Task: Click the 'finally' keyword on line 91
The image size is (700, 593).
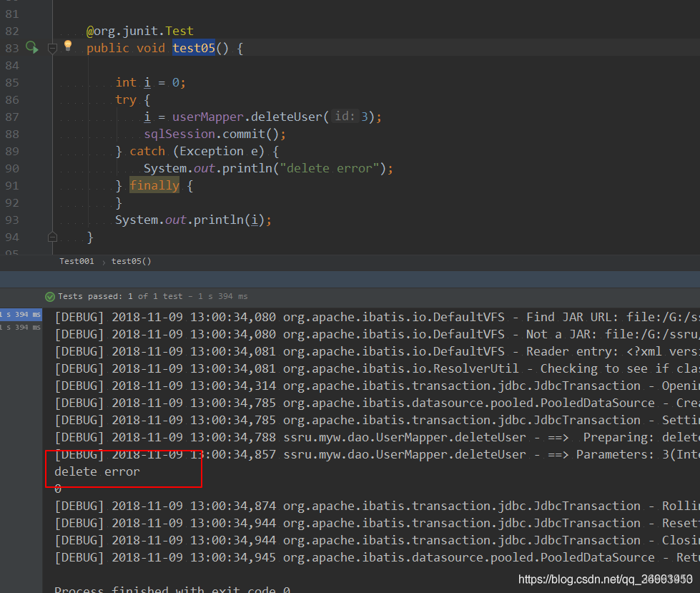Action: (154, 185)
